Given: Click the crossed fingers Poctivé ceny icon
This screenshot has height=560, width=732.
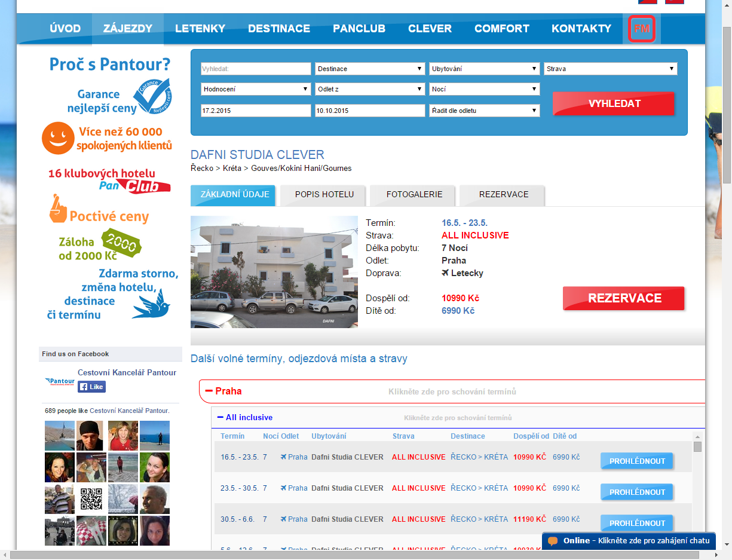Looking at the screenshot, I should click(58, 209).
